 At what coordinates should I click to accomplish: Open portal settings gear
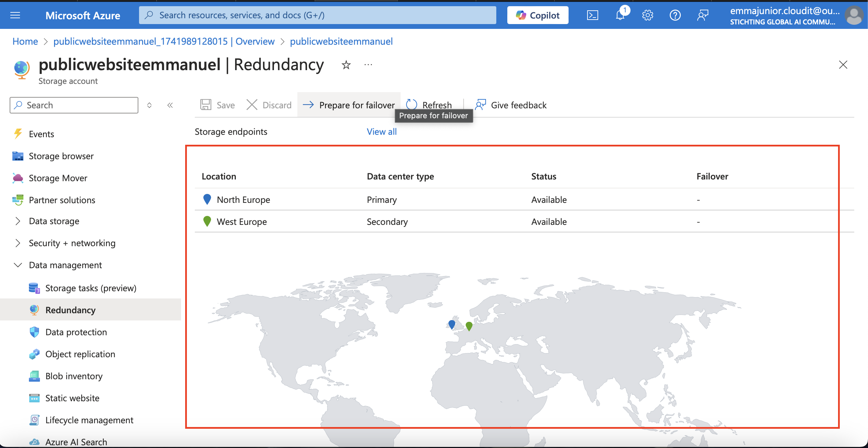pyautogui.click(x=648, y=15)
